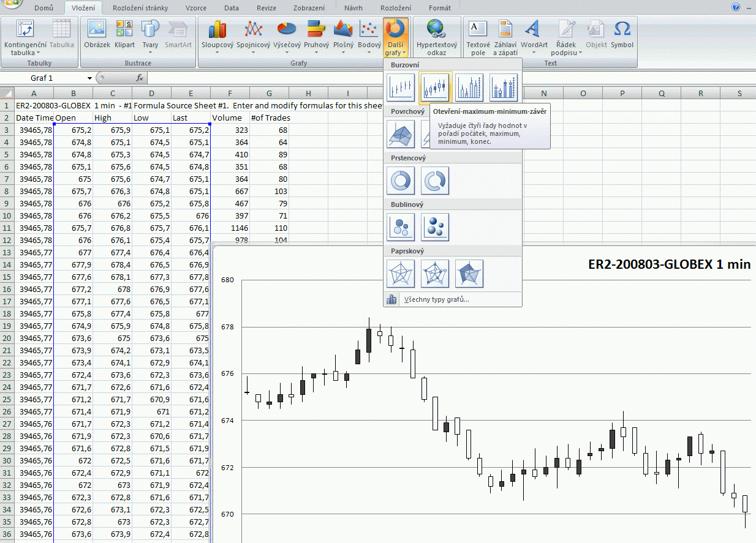Screen dimensions: 756x543
Task: Choose the open-high-low-close candlestick chart
Action: pos(436,87)
